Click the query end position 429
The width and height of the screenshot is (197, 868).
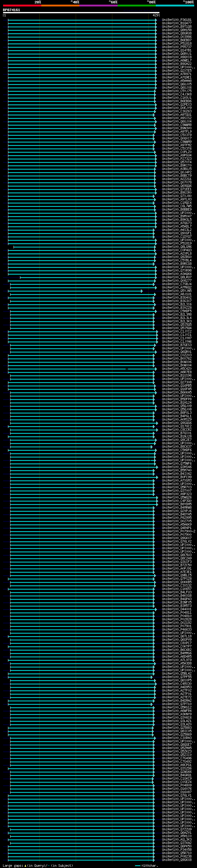tap(155, 15)
